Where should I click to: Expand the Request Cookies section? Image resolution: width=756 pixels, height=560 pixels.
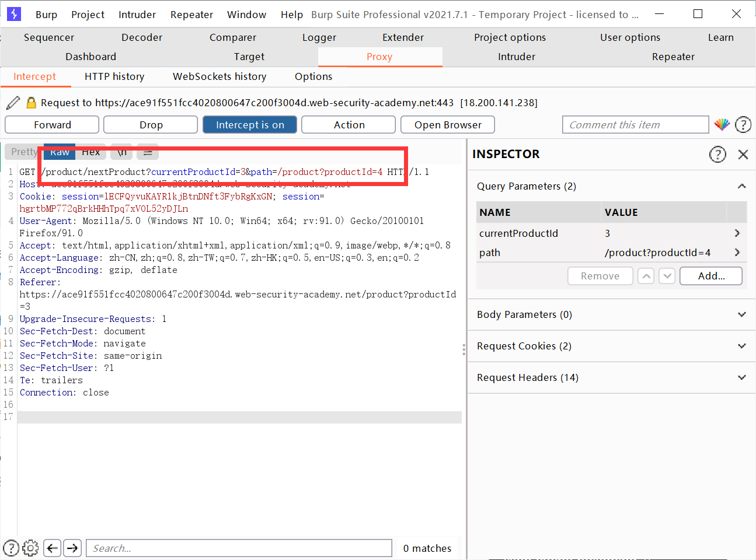pyautogui.click(x=742, y=346)
